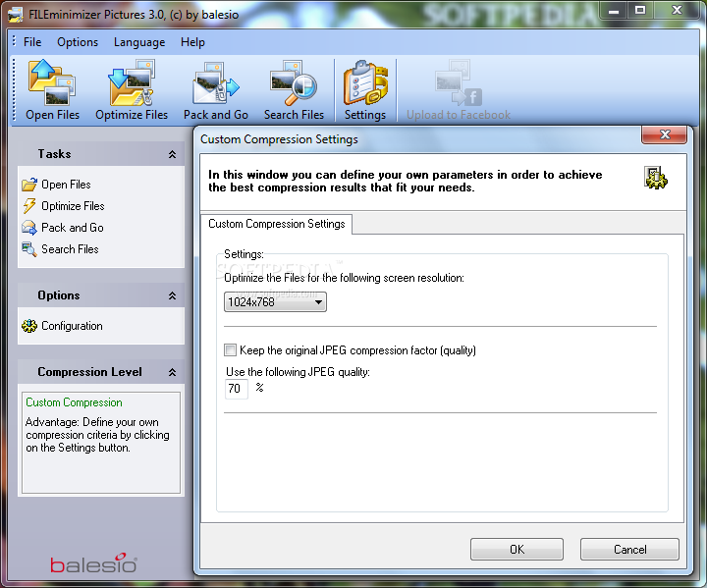Open Settings from the toolbar clipboard icon

(x=365, y=83)
